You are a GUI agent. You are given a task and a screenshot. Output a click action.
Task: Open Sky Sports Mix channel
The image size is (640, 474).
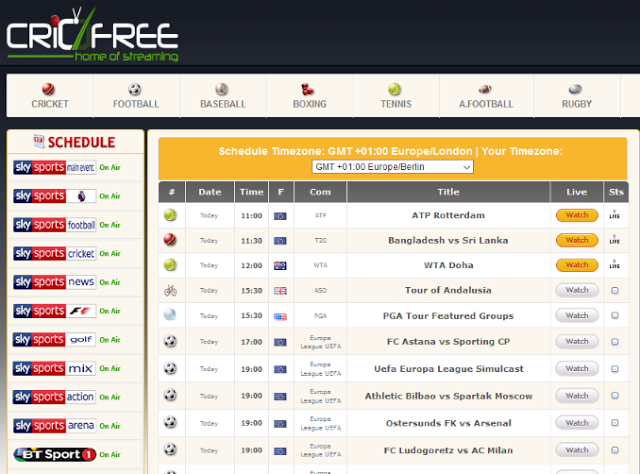pos(55,368)
